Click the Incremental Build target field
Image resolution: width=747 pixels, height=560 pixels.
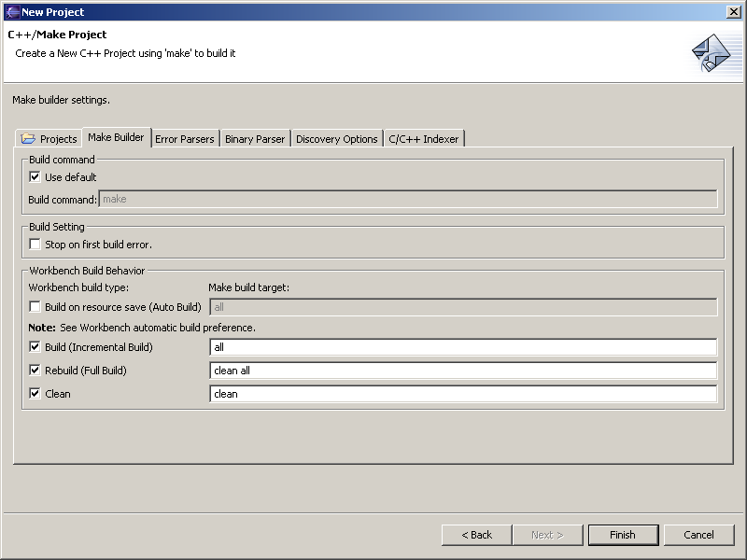[x=462, y=347]
